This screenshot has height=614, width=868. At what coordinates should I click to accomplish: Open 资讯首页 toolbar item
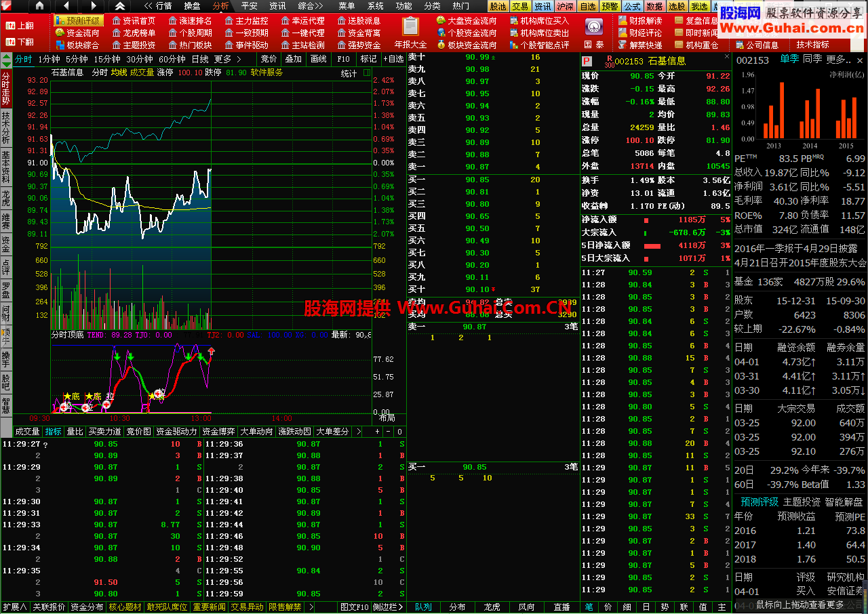[134, 20]
